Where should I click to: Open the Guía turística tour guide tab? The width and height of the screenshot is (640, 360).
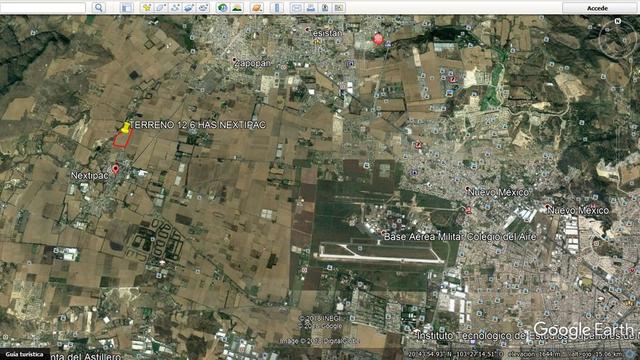click(25, 354)
